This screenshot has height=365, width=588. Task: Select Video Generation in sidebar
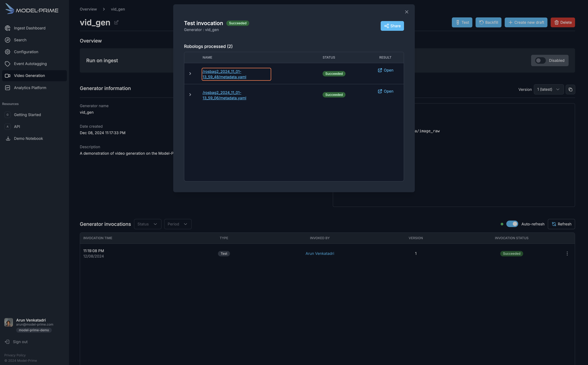coord(35,76)
